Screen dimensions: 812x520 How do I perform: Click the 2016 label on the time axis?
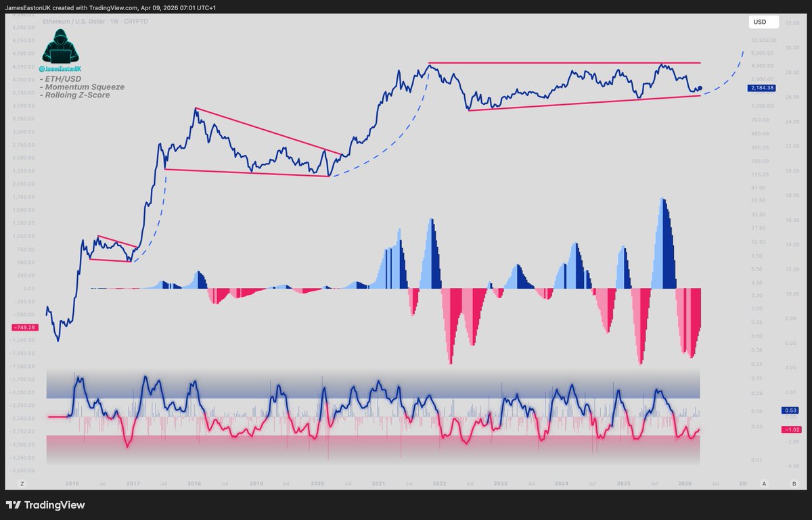point(72,483)
